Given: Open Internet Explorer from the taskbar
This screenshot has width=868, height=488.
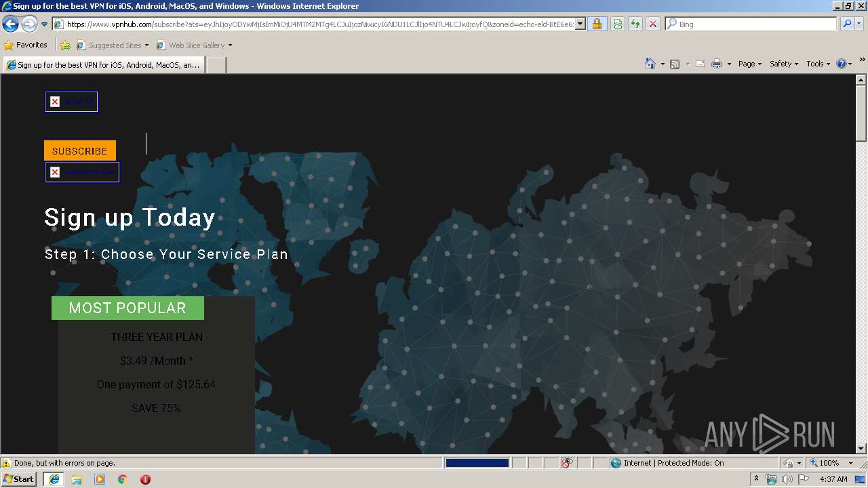Looking at the screenshot, I should tap(54, 479).
